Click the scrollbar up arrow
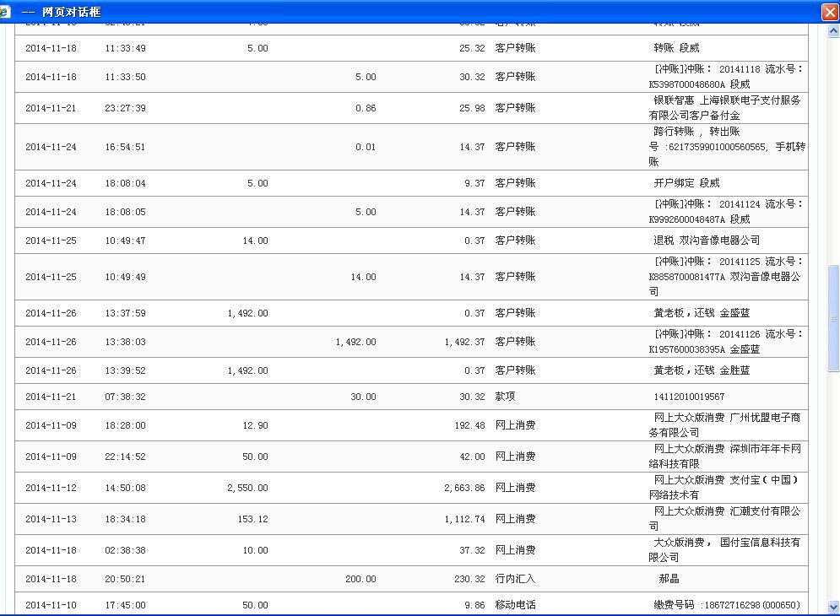Screen dimensions: 840x616 point(833,30)
